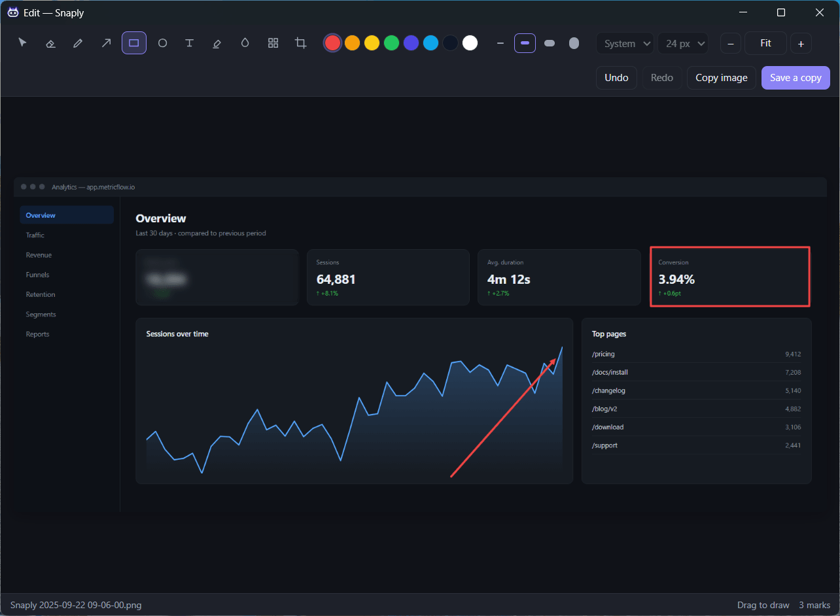Choose the sky blue color swatch
The height and width of the screenshot is (616, 840).
tap(430, 43)
